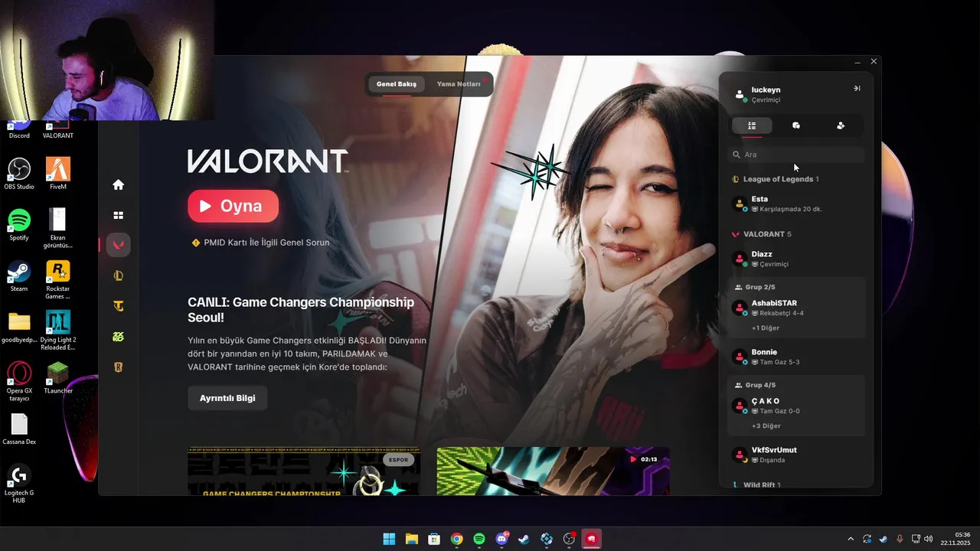Image resolution: width=980 pixels, height=551 pixels.
Task: Open friend Esta in the list
Action: pos(796,204)
